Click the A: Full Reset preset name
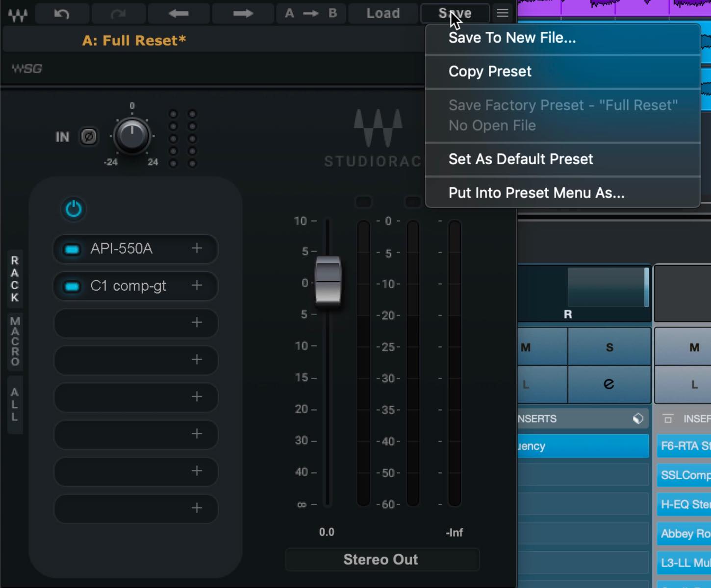Viewport: 711px width, 588px height. point(134,41)
